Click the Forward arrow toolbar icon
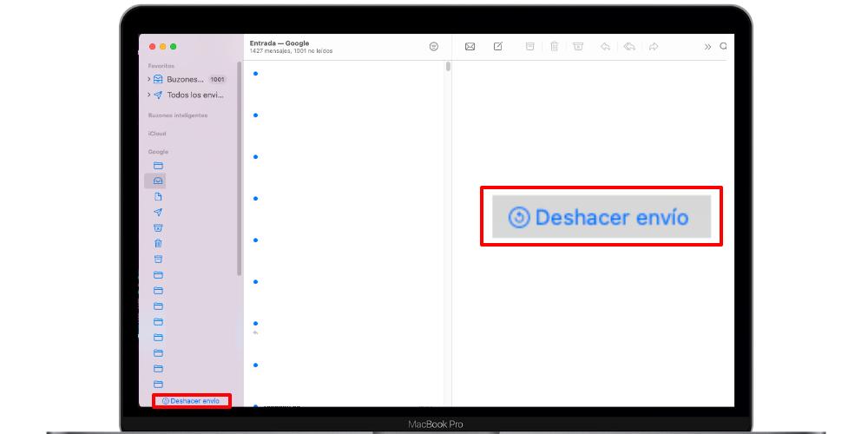868x434 pixels. point(654,47)
